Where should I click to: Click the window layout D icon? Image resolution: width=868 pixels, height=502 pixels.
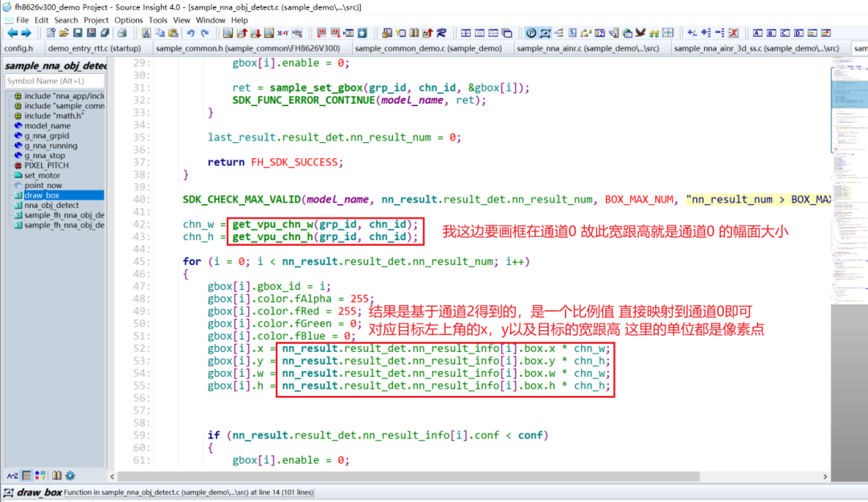click(x=799, y=33)
